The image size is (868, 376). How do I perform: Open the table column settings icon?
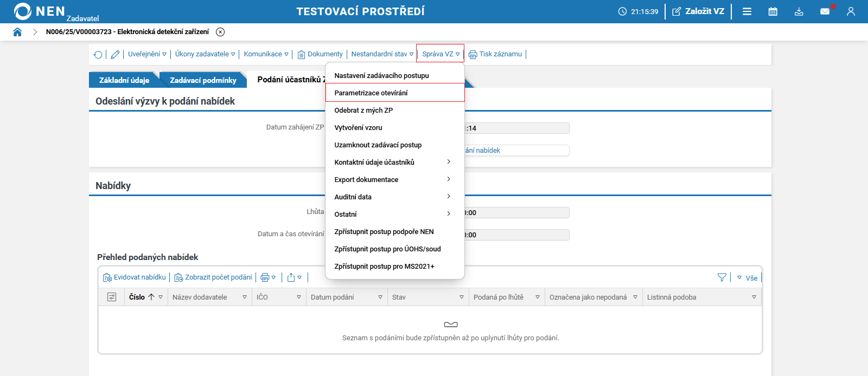coord(112,297)
